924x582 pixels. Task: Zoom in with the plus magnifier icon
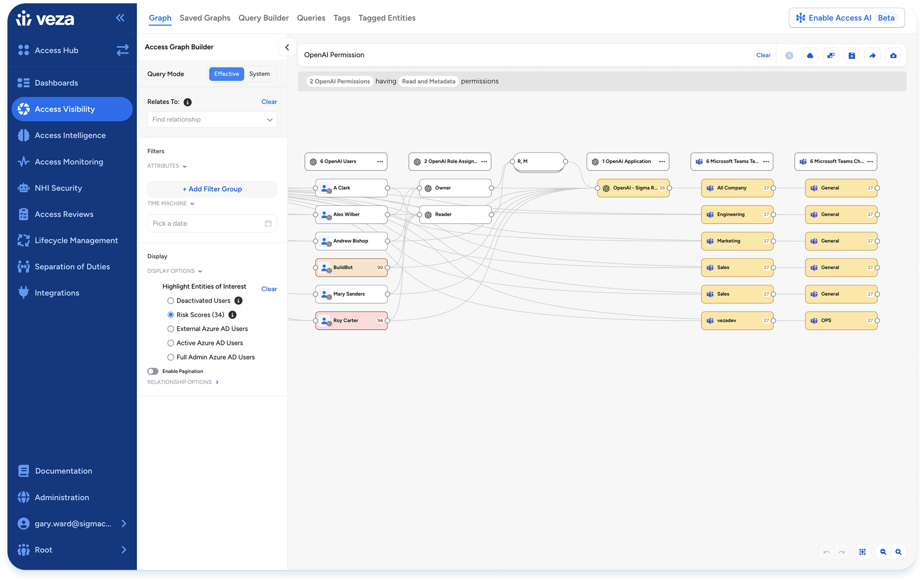(x=898, y=552)
